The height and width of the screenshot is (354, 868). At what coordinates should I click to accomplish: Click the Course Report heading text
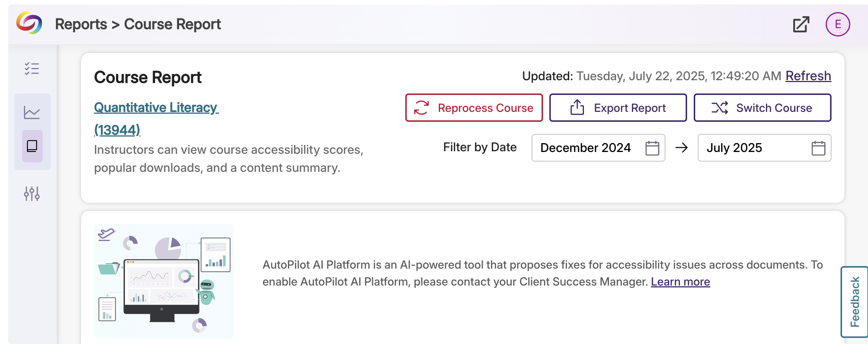[148, 77]
